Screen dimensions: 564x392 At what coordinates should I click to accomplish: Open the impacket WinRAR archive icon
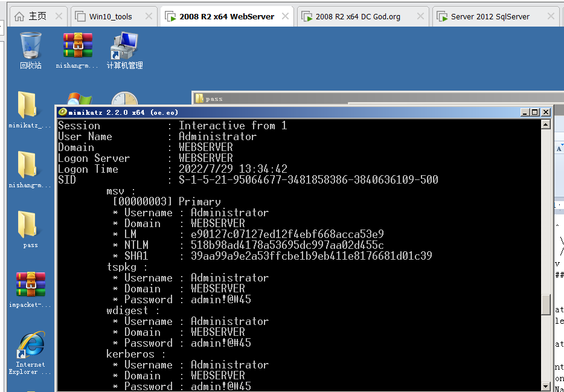click(30, 285)
